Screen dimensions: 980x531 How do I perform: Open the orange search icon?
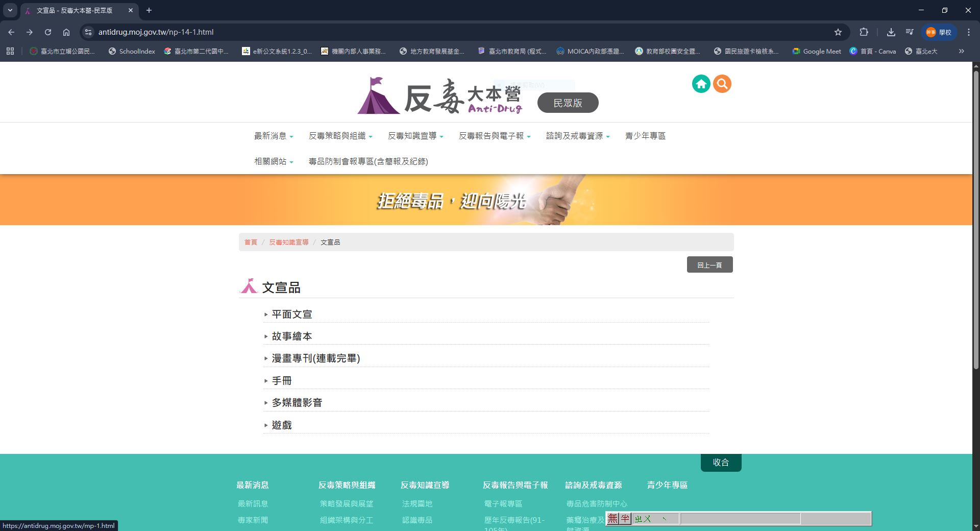coord(722,84)
